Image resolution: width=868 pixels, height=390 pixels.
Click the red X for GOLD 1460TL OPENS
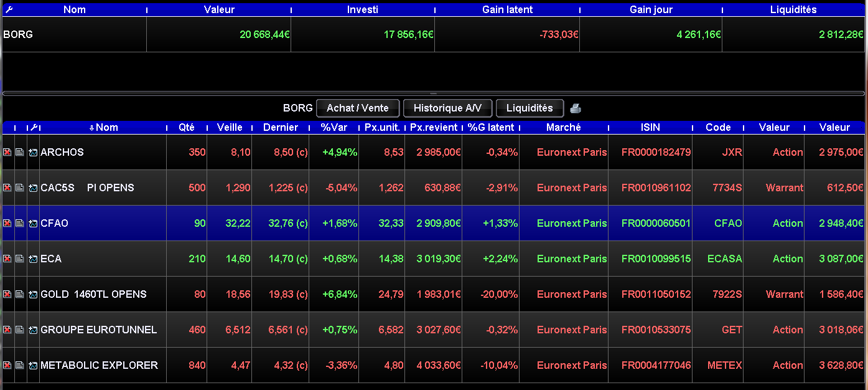(7, 295)
